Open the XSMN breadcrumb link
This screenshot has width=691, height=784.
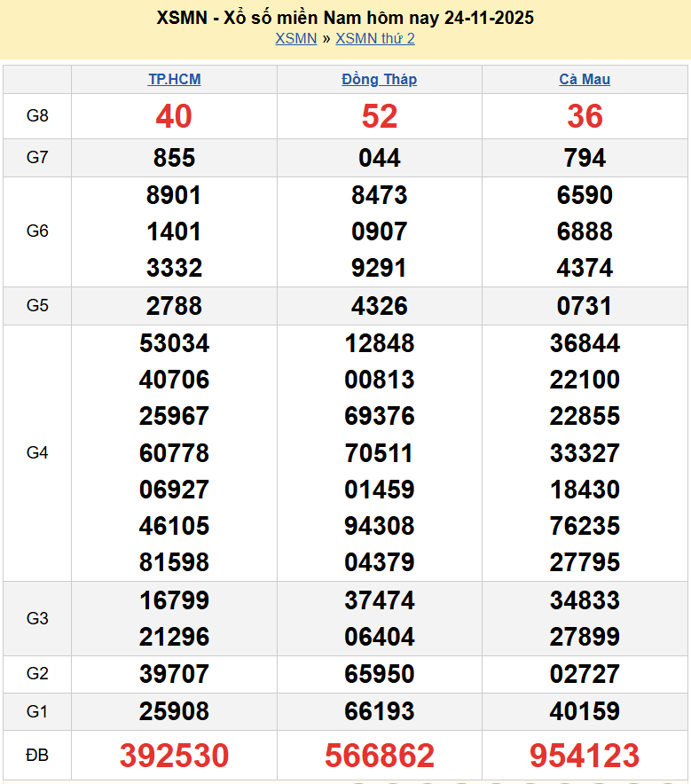pos(295,38)
